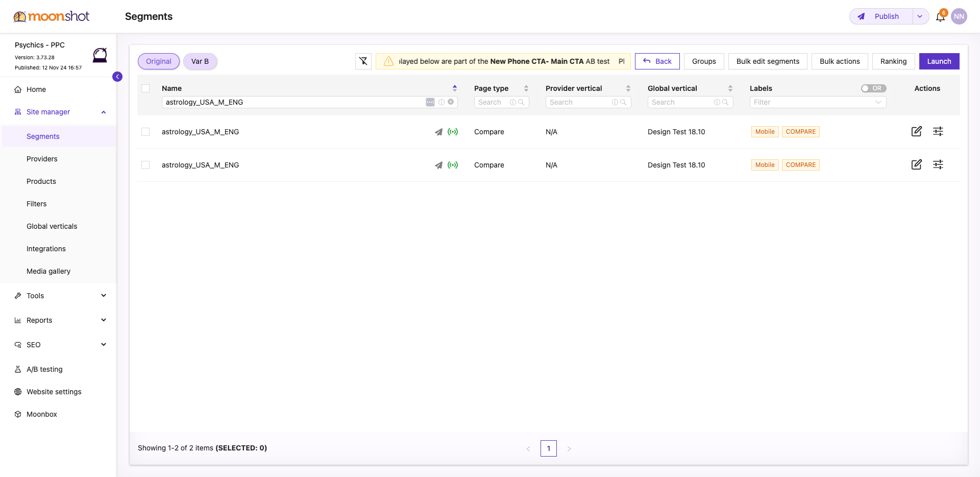Image resolution: width=980 pixels, height=477 pixels.
Task: Open the Labels Filter dropdown
Action: click(818, 102)
